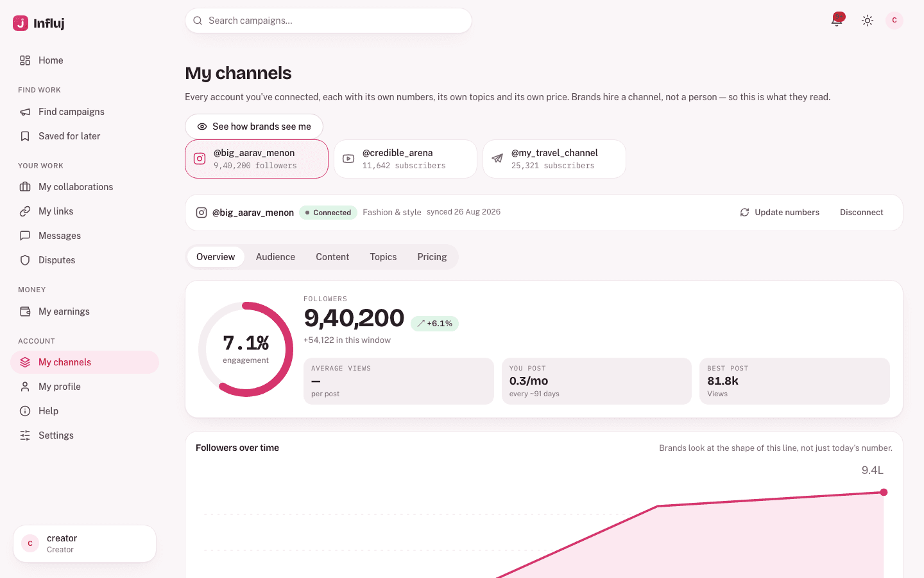This screenshot has width=924, height=578.
Task: Click the Disputes shield icon
Action: click(x=25, y=260)
